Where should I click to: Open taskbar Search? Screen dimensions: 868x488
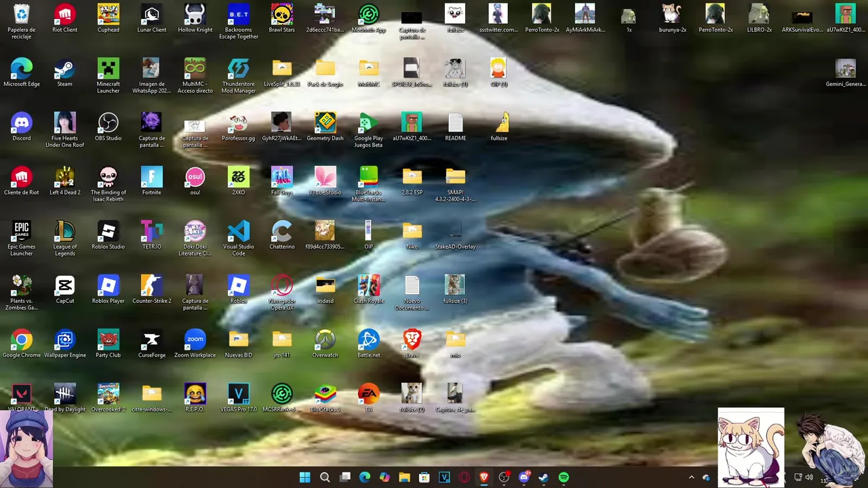325,477
